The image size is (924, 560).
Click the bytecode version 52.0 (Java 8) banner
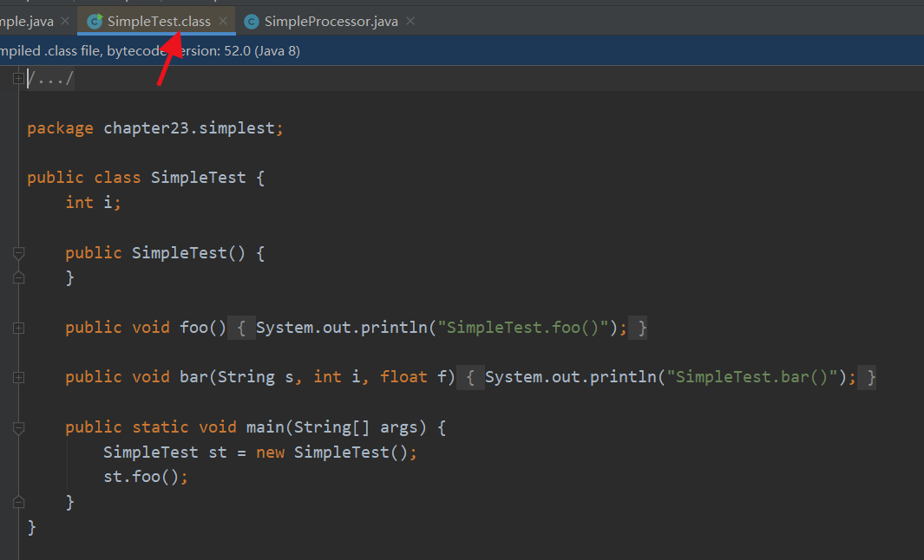462,50
